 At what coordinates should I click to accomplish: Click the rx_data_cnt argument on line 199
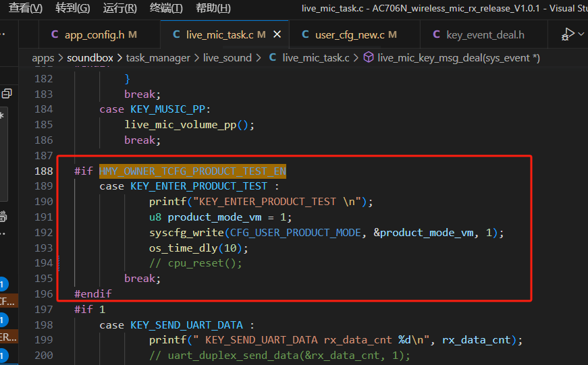[476, 340]
